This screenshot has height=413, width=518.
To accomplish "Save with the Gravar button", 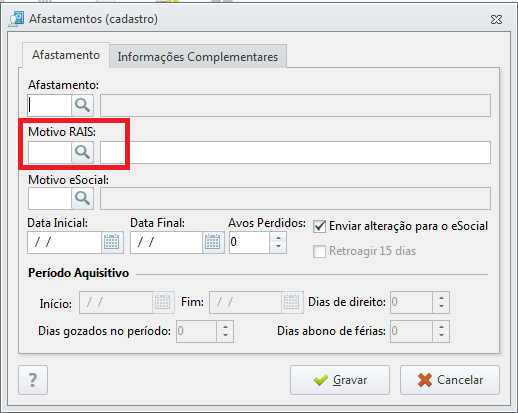I will (340, 380).
